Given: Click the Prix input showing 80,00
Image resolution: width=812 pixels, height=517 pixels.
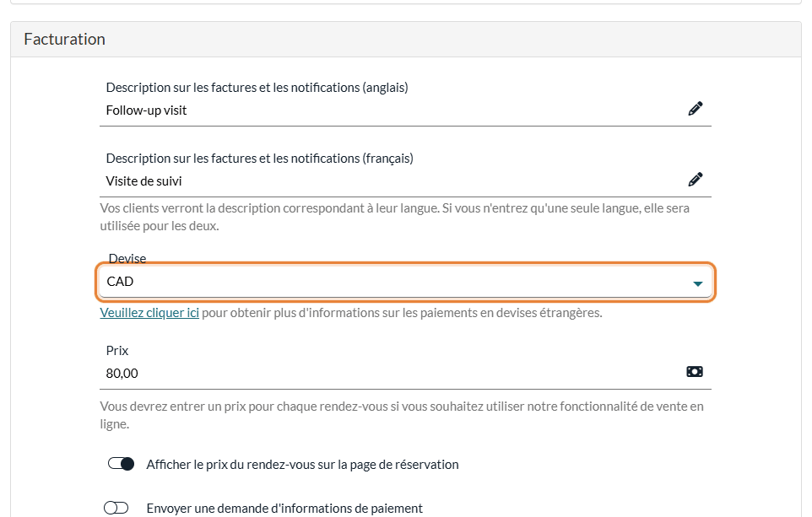Looking at the screenshot, I should point(405,374).
